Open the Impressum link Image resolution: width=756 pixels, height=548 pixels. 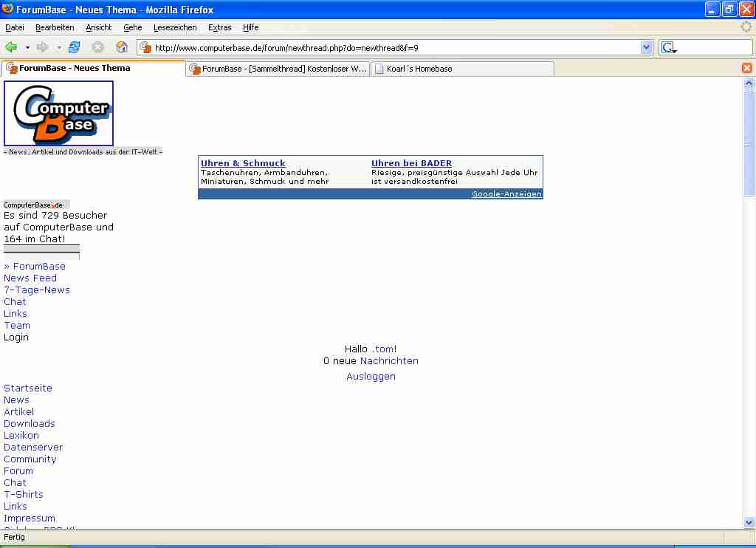click(x=30, y=518)
